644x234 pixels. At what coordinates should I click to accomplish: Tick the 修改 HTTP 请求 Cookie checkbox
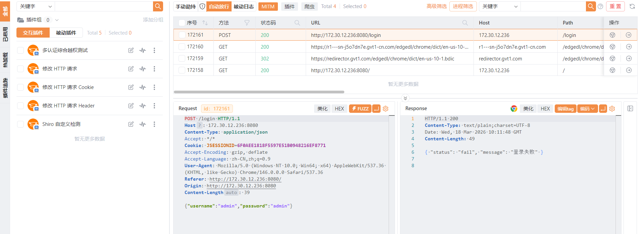click(20, 87)
